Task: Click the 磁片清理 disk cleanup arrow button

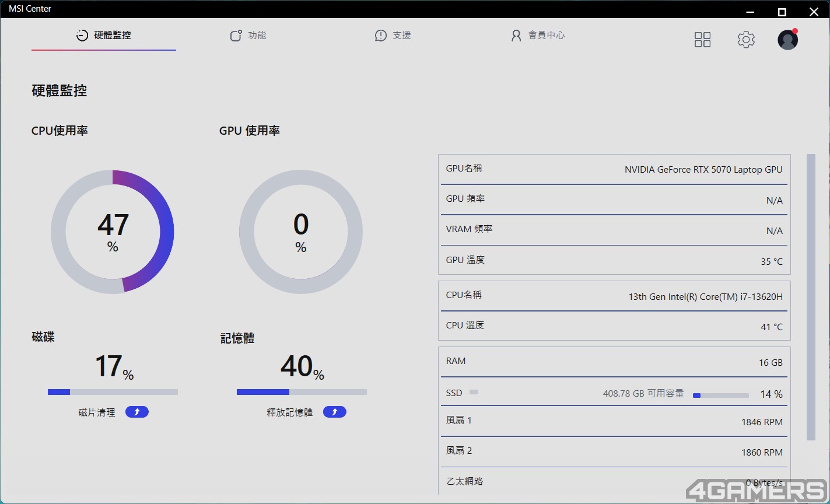Action: [x=137, y=412]
